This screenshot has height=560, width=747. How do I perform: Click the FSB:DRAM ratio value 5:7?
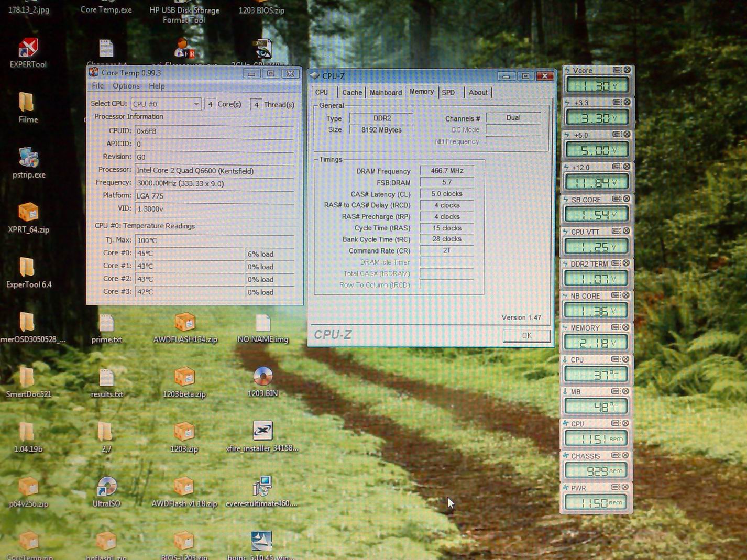[x=447, y=182]
